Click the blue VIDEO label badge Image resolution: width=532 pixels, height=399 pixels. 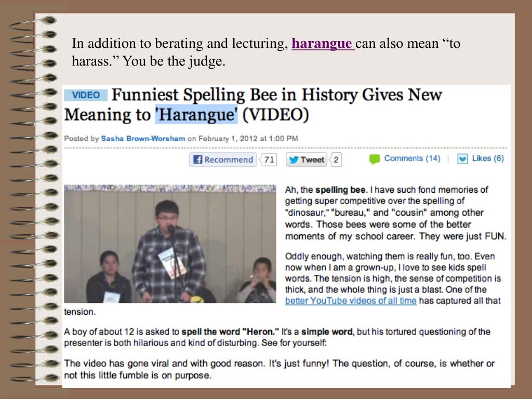(86, 95)
